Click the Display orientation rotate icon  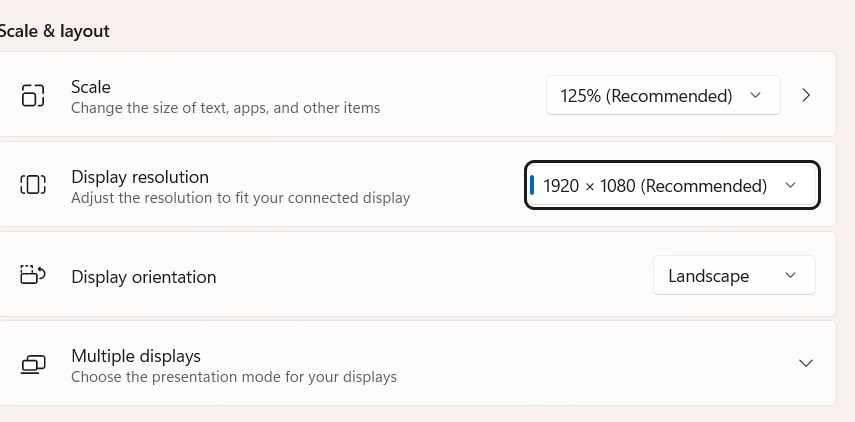click(x=33, y=275)
